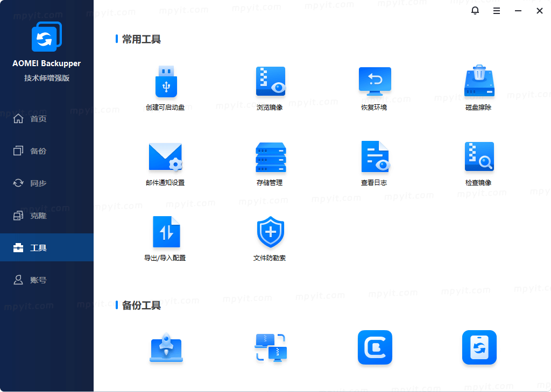The width and height of the screenshot is (551, 392).
Task: Click the blue C-shaped app icon
Action: point(375,347)
